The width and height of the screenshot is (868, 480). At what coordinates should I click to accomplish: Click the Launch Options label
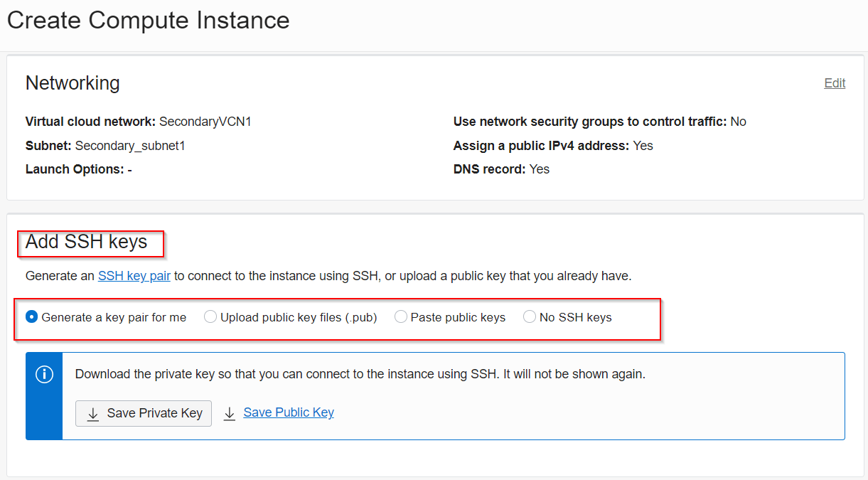tap(75, 169)
